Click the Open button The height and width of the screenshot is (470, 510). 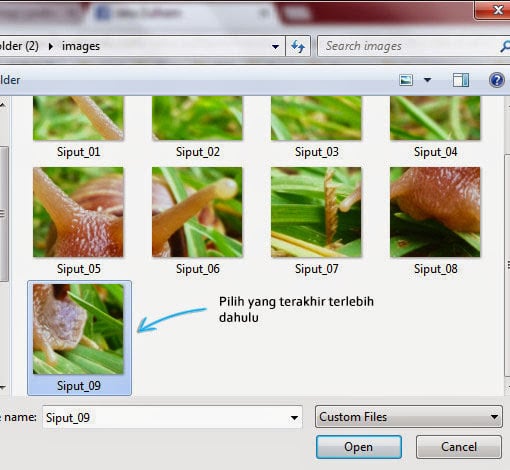(x=359, y=447)
